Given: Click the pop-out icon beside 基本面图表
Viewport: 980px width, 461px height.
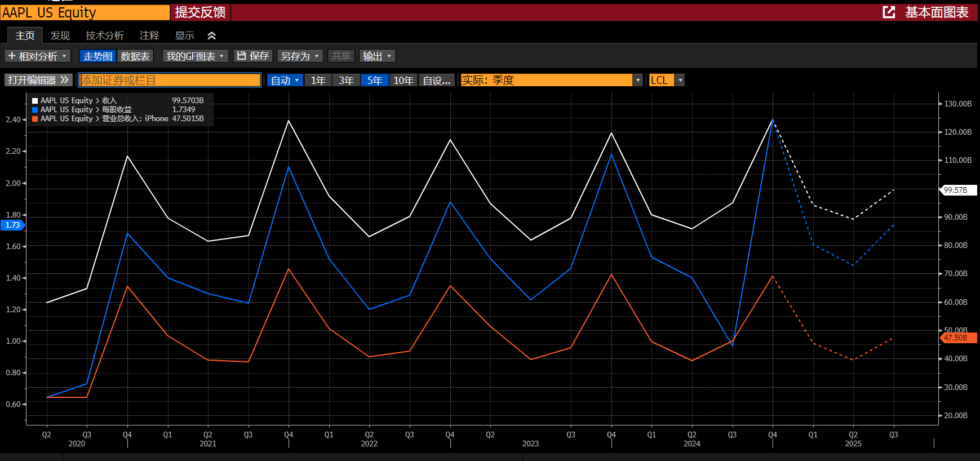Looking at the screenshot, I should click(889, 12).
